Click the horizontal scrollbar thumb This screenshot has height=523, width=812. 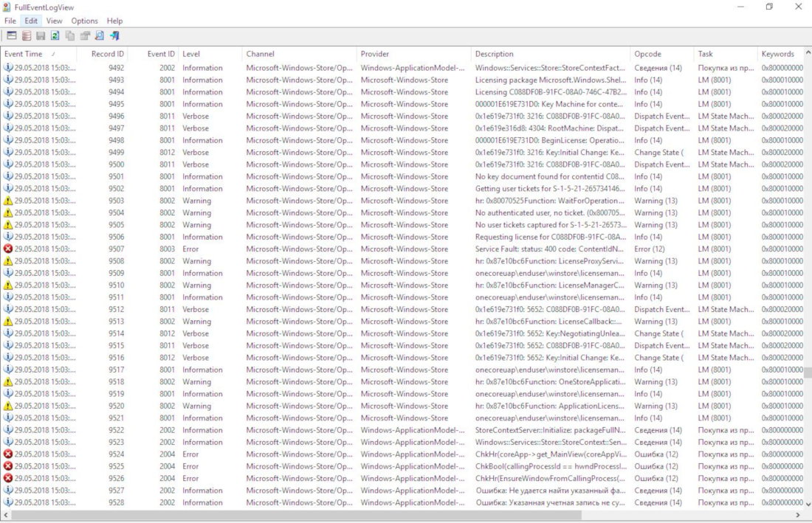pyautogui.click(x=296, y=515)
